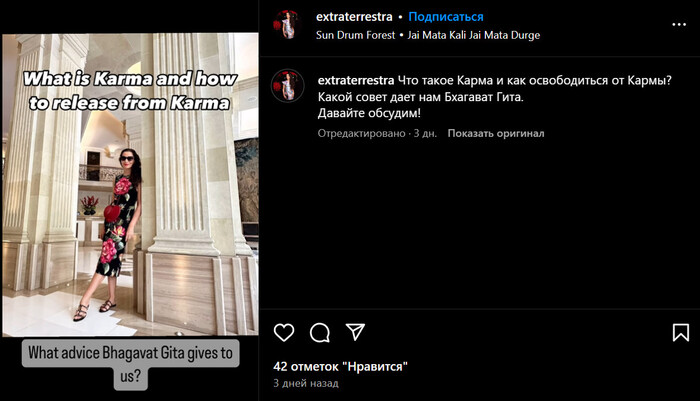
Task: Open comments via speech bubble icon
Action: pyautogui.click(x=320, y=333)
